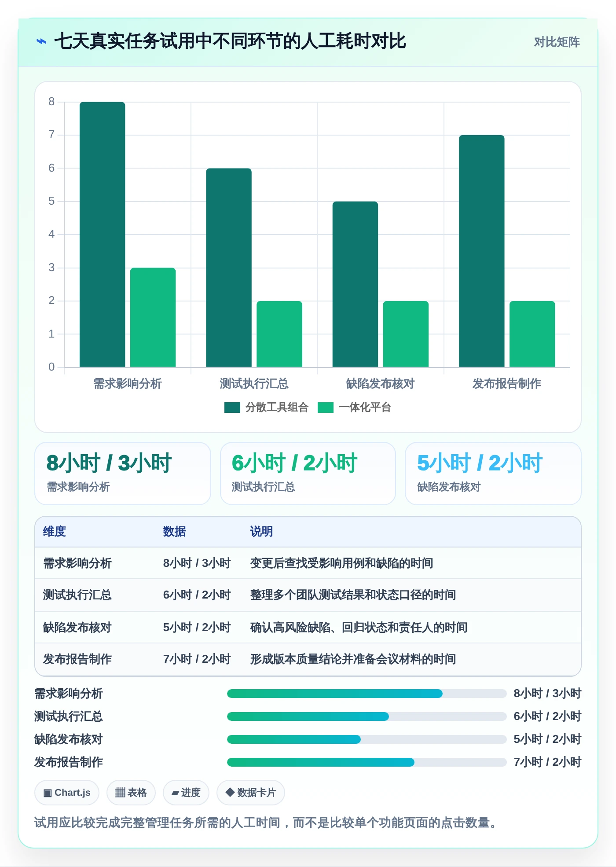Click table value 7小时 / 2小时
The height and width of the screenshot is (867, 616).
click(x=197, y=659)
